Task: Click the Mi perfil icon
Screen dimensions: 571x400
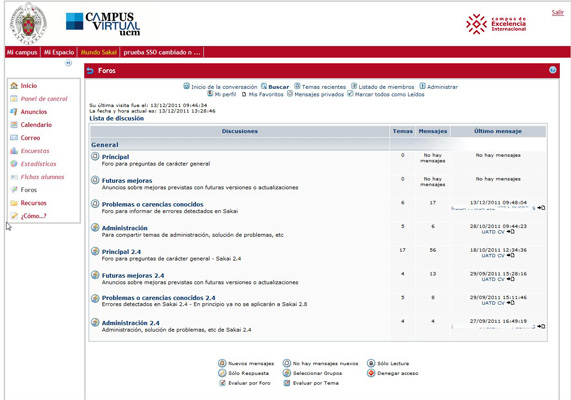Action: 210,94
